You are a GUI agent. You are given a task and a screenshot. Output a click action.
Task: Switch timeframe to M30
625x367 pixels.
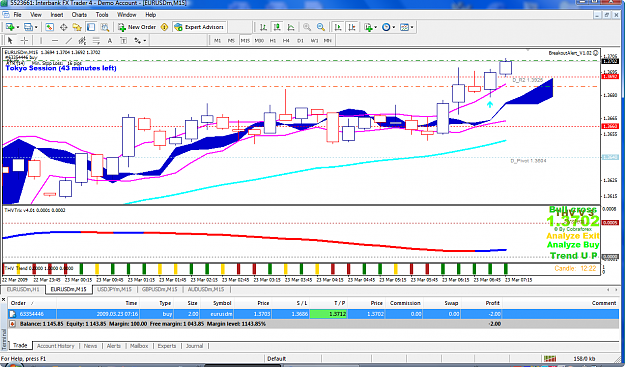259,41
